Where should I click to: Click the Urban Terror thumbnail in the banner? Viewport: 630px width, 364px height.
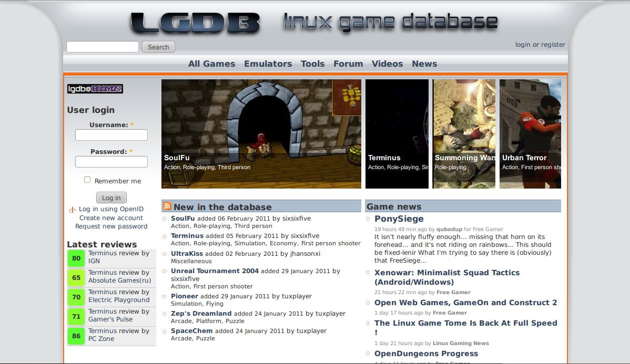coord(530,133)
